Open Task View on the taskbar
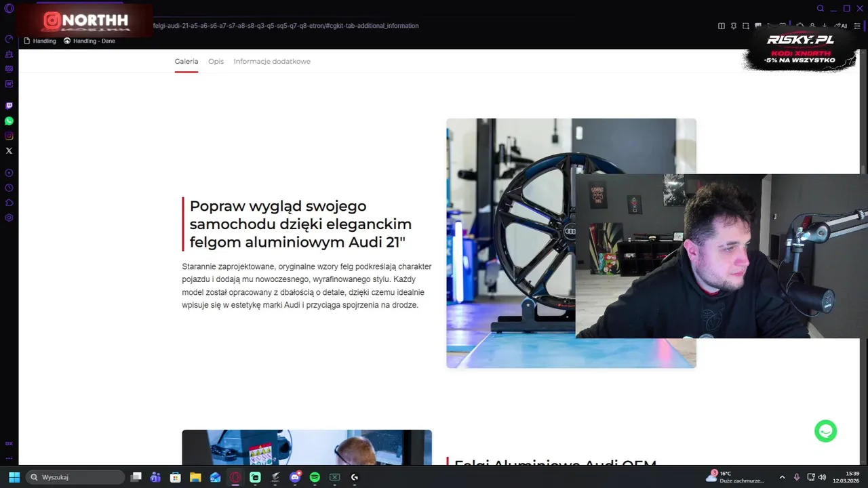The height and width of the screenshot is (488, 868). (136, 477)
